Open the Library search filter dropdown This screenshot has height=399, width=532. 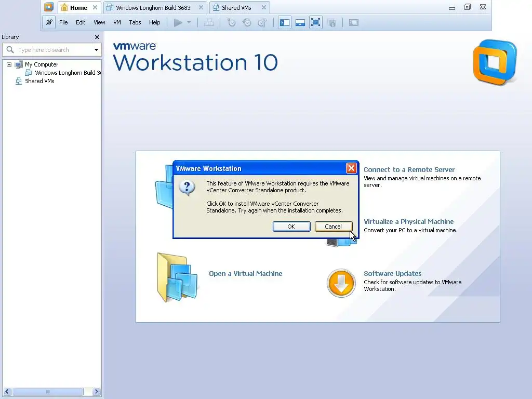pyautogui.click(x=96, y=50)
